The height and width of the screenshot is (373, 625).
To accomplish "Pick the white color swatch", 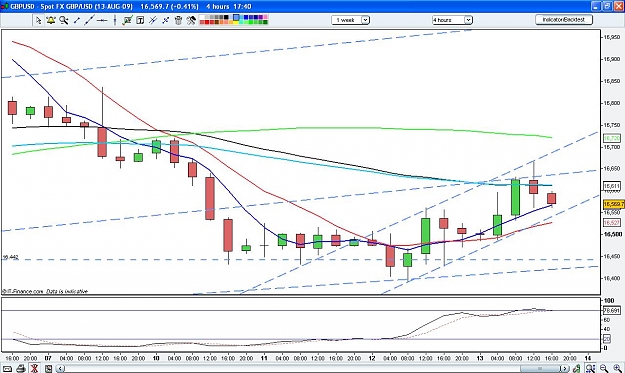I will (x=202, y=17).
